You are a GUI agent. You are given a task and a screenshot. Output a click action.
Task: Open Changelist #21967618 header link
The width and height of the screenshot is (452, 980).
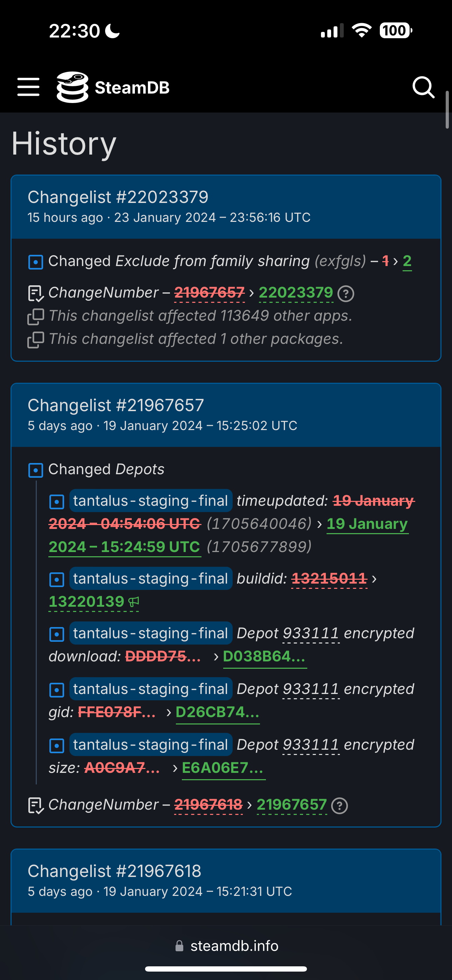tap(114, 871)
